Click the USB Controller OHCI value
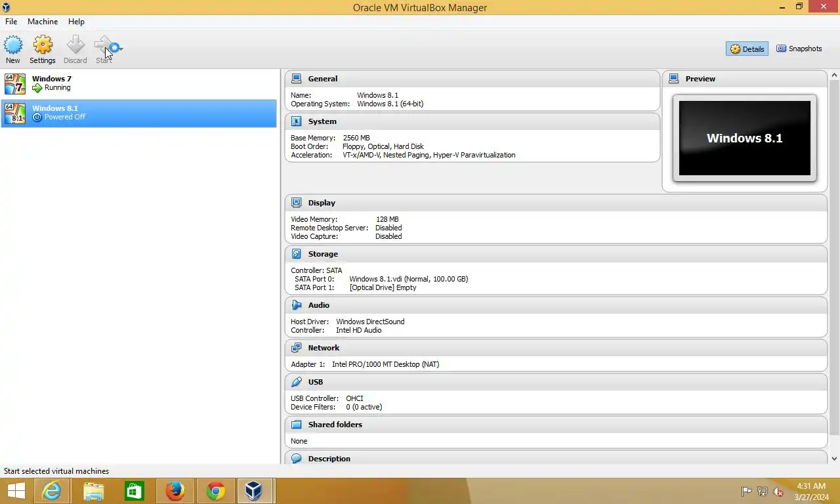 (x=354, y=398)
